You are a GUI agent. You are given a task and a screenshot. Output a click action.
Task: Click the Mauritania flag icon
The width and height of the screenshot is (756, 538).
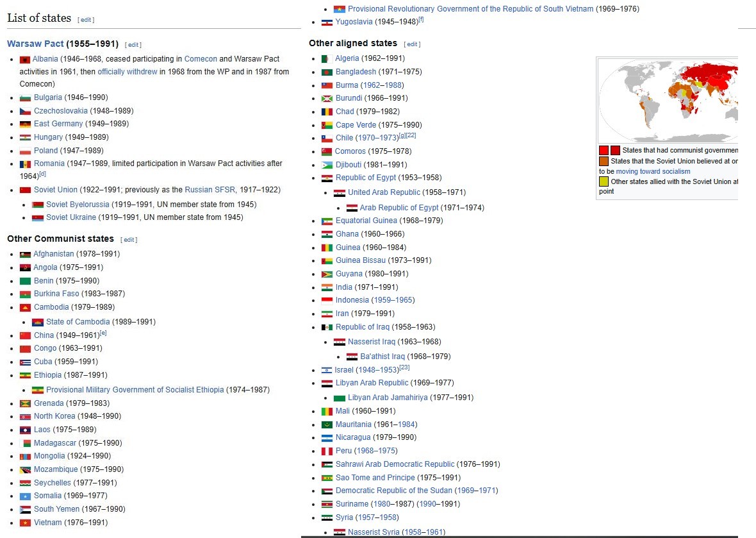[x=327, y=425]
